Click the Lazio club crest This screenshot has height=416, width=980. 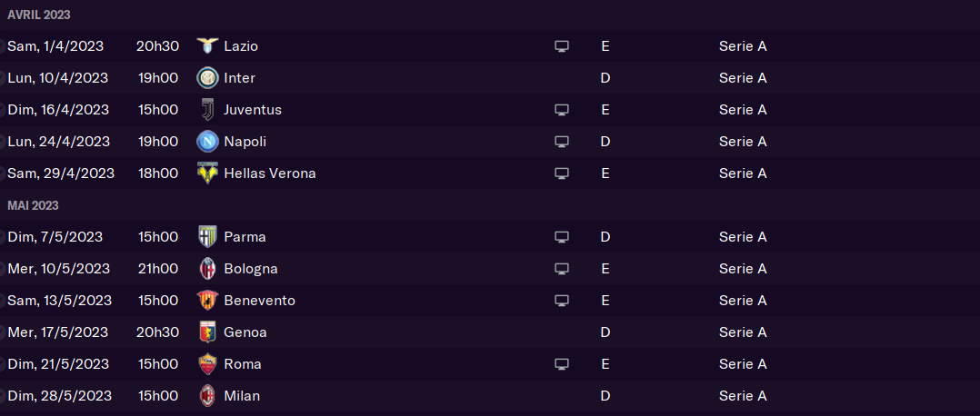207,45
